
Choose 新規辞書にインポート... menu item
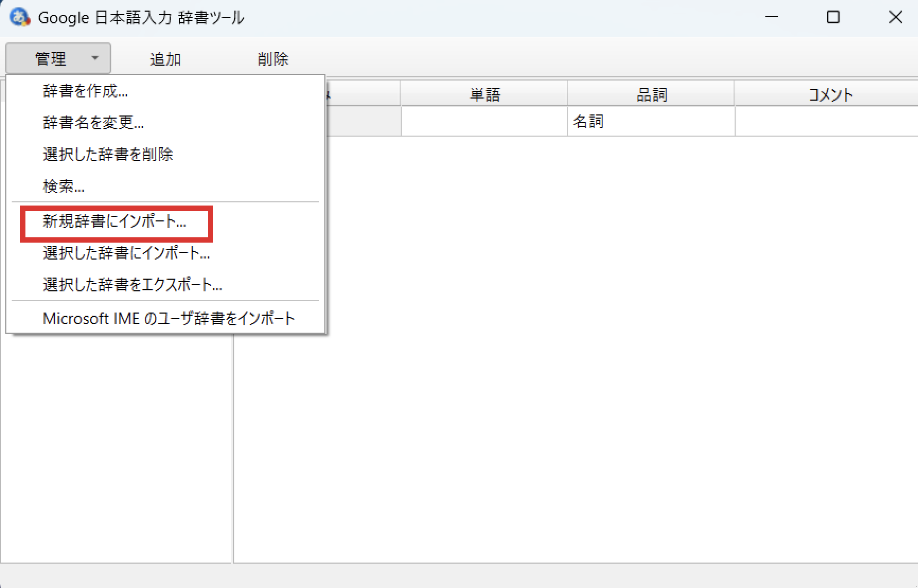(x=166, y=221)
